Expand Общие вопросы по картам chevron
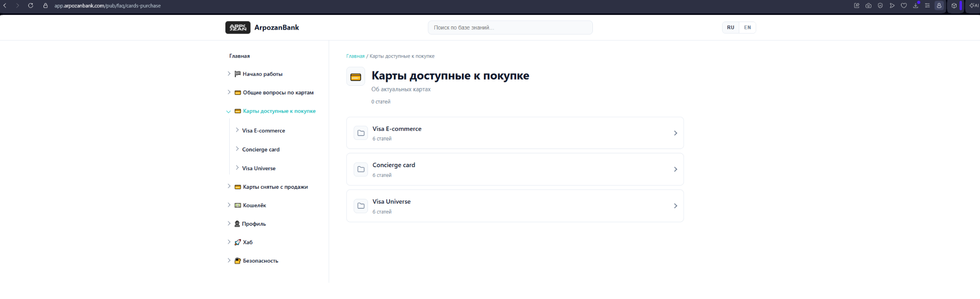The image size is (980, 299). [229, 92]
